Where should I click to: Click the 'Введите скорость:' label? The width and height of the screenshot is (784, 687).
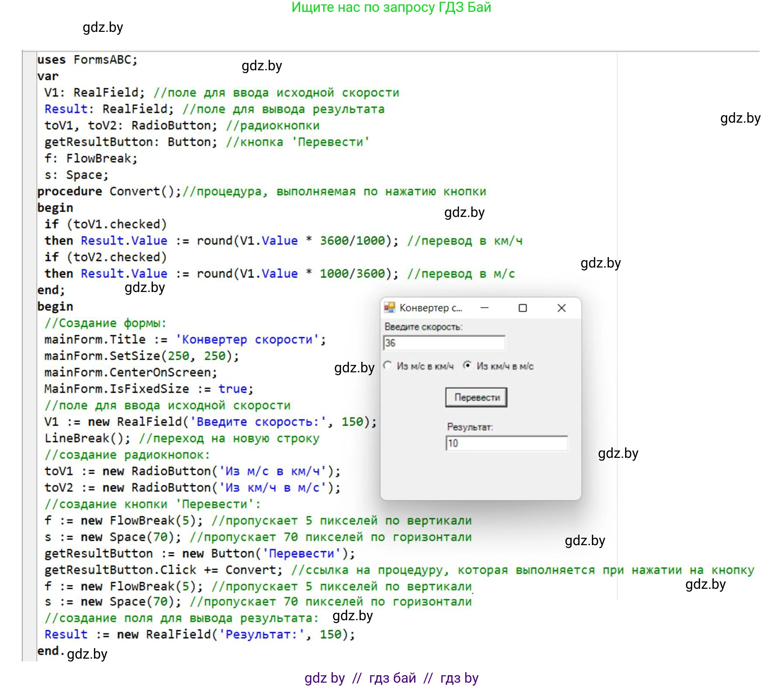tap(423, 327)
